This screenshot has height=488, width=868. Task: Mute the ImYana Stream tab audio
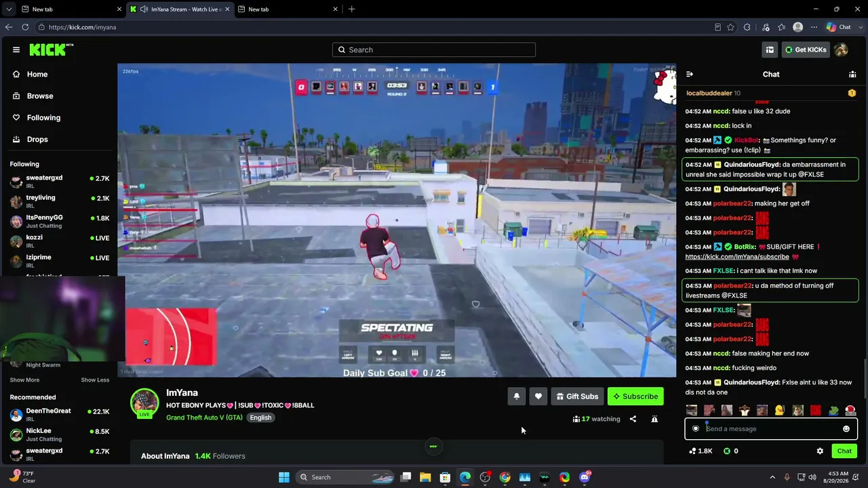[x=144, y=9]
